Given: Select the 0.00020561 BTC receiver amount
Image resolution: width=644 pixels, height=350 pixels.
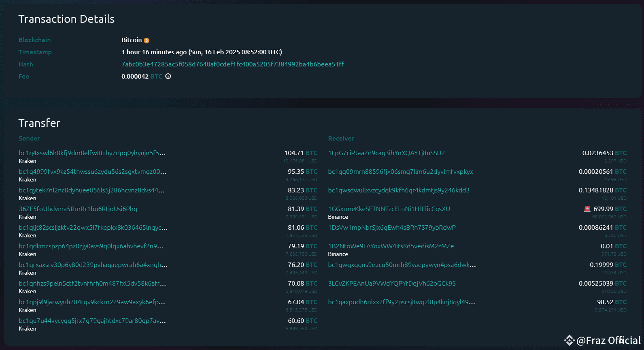Looking at the screenshot, I should 603,172.
